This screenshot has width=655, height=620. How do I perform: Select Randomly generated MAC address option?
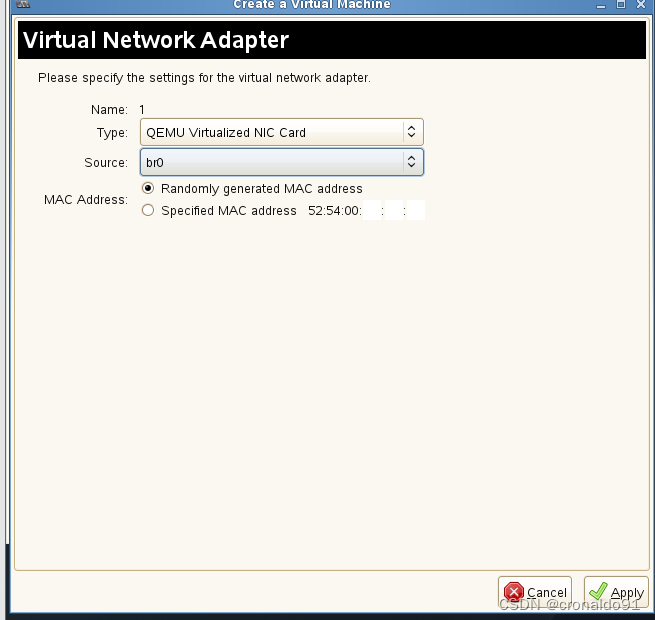tap(148, 188)
